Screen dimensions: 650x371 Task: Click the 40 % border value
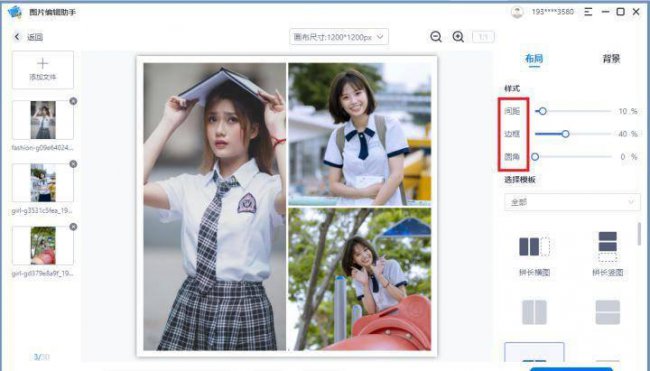[x=628, y=134]
